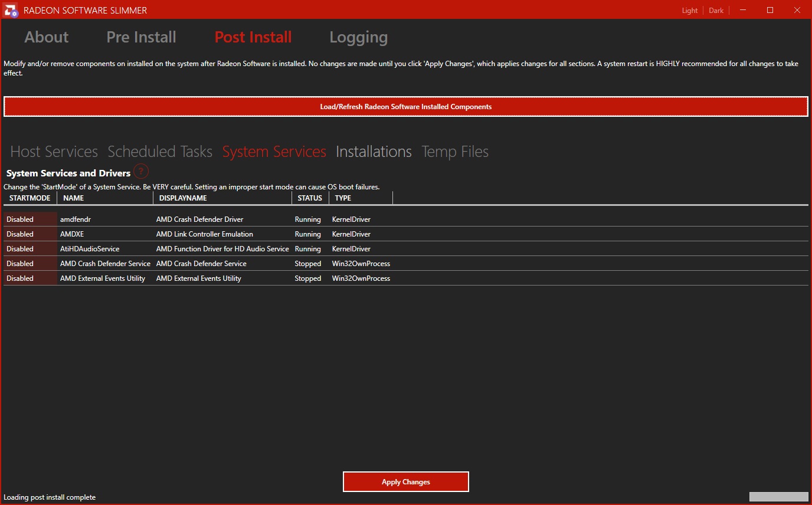Switch to Light theme
The width and height of the screenshot is (812, 505).
(690, 11)
